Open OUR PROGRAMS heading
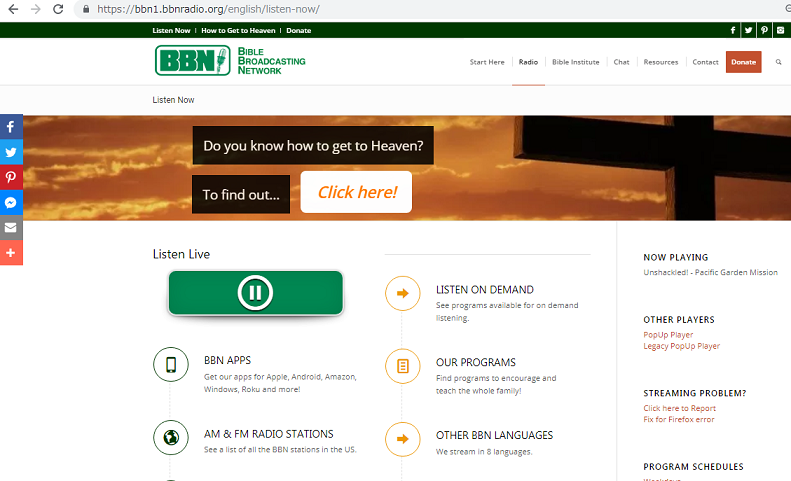 [x=476, y=362]
